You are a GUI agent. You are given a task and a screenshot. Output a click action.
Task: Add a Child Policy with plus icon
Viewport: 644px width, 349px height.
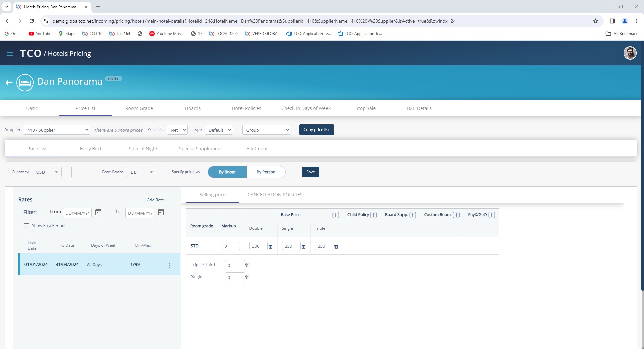[373, 215]
